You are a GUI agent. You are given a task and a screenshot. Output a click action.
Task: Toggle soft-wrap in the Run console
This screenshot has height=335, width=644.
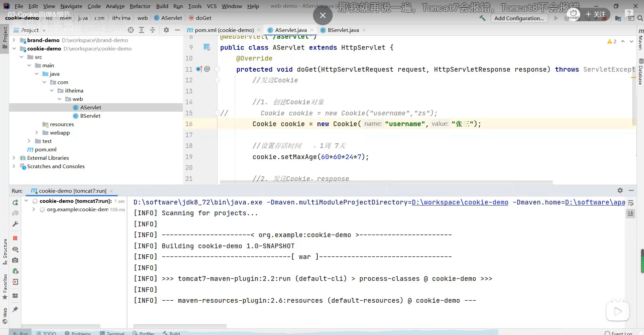631,203
